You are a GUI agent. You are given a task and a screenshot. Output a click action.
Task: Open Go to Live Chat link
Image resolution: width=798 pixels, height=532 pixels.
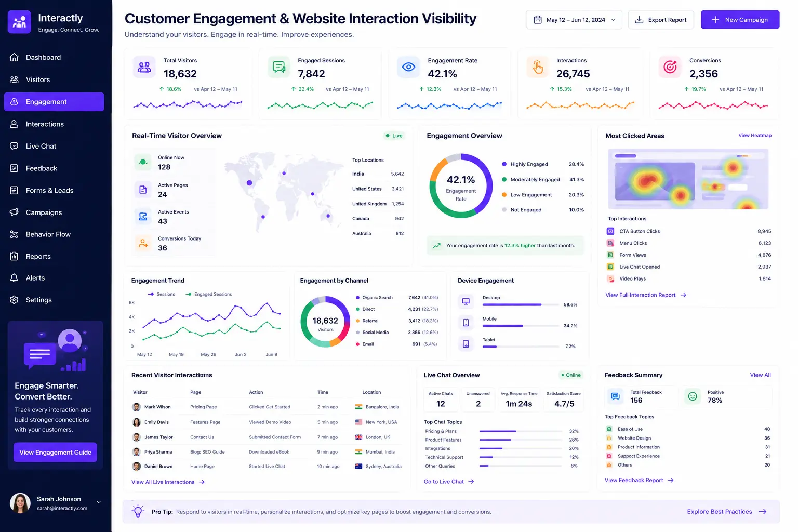point(449,482)
